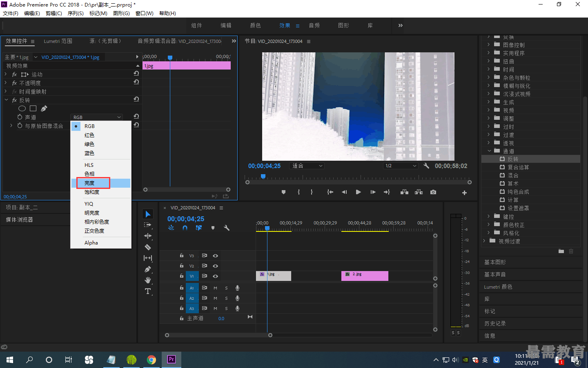Solo track A2
The height and width of the screenshot is (368, 588).
[226, 298]
